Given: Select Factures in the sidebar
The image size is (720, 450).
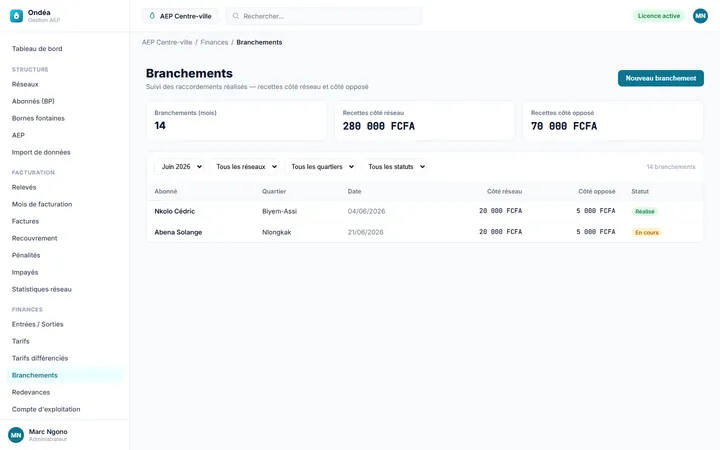Looking at the screenshot, I should click(25, 221).
